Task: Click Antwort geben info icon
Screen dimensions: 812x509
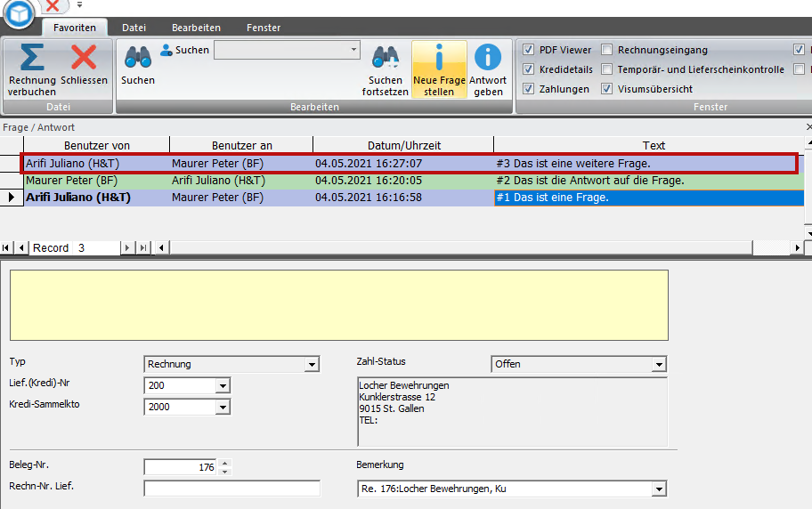Action: [x=488, y=57]
